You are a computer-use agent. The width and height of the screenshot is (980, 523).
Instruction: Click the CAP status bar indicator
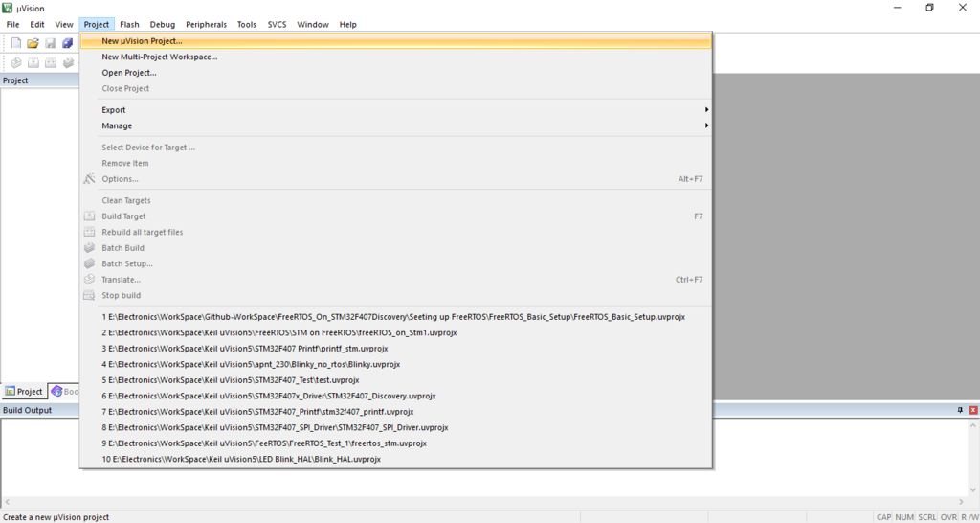883,517
